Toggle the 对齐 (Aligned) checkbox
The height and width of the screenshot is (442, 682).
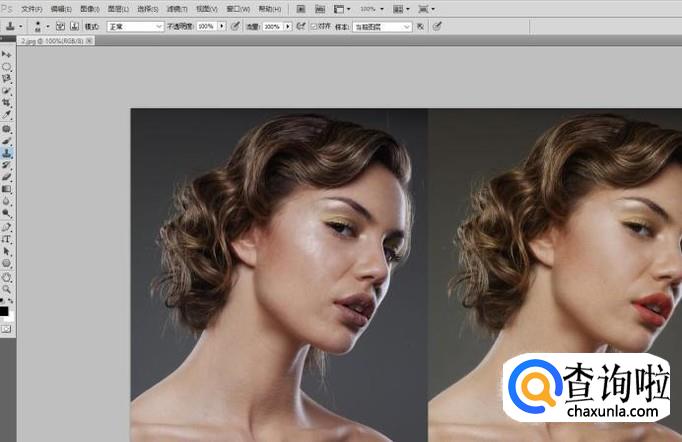(315, 27)
